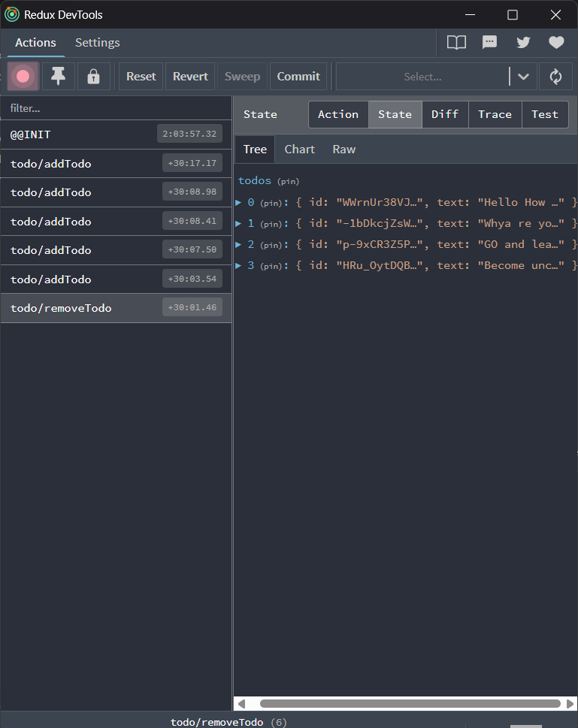
Task: Minimize the Redux DevTools window
Action: tap(471, 15)
